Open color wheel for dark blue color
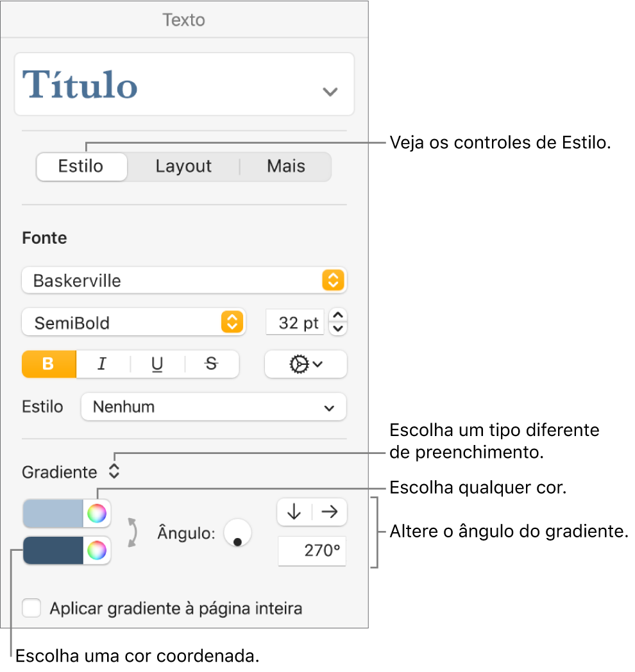The width and height of the screenshot is (635, 672). (97, 550)
